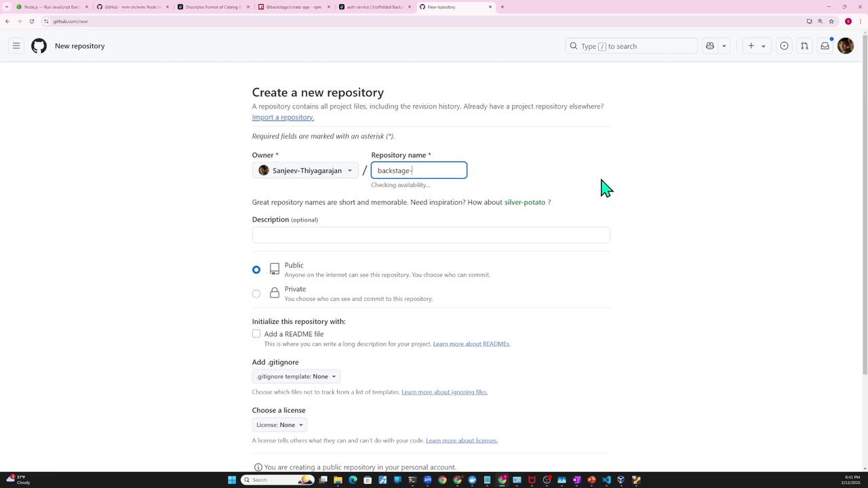Expand the Copilot dropdown arrow
The image size is (868, 488).
tap(724, 46)
